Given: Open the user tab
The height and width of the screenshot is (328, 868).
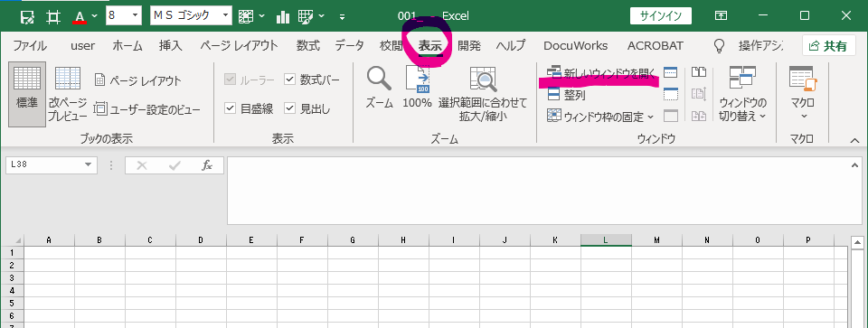Looking at the screenshot, I should (82, 46).
